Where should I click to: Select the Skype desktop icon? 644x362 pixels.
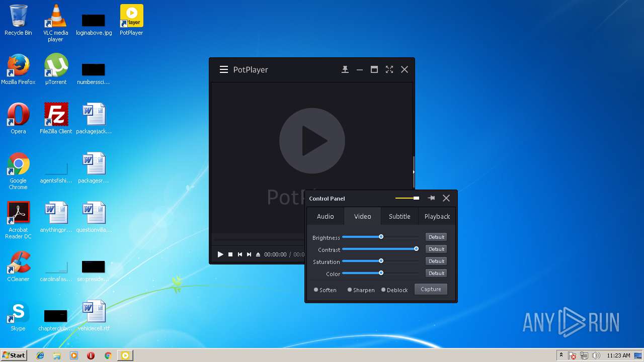pyautogui.click(x=18, y=316)
